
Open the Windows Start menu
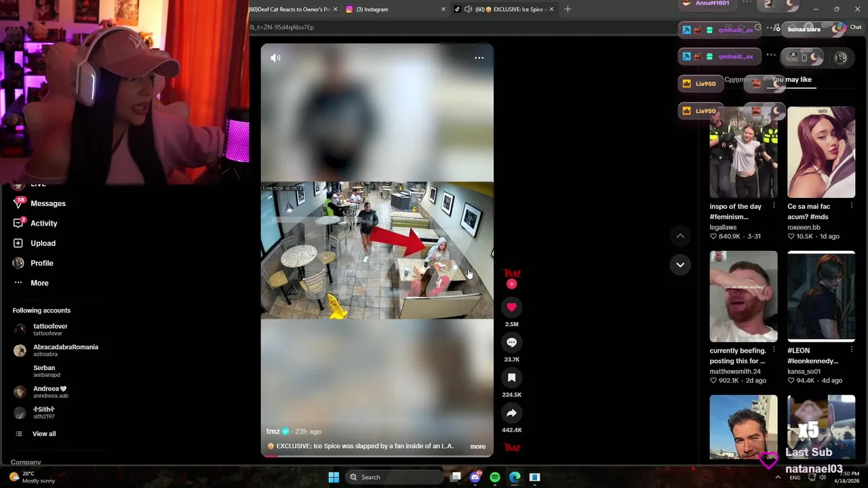coord(334,477)
